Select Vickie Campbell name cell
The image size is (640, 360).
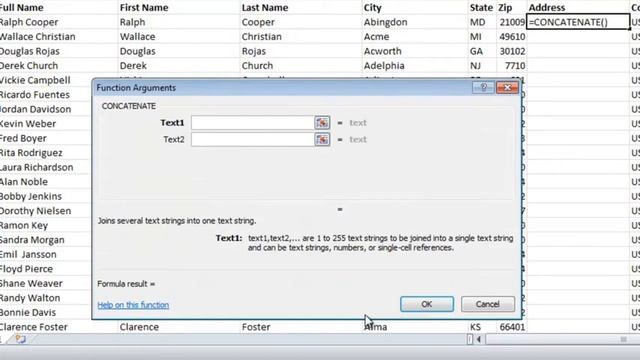coord(46,80)
